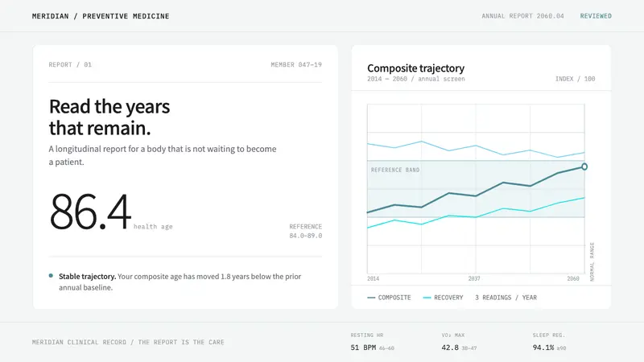Click the 42.8 VO2 max value
This screenshot has height=362, width=644.
click(x=450, y=348)
